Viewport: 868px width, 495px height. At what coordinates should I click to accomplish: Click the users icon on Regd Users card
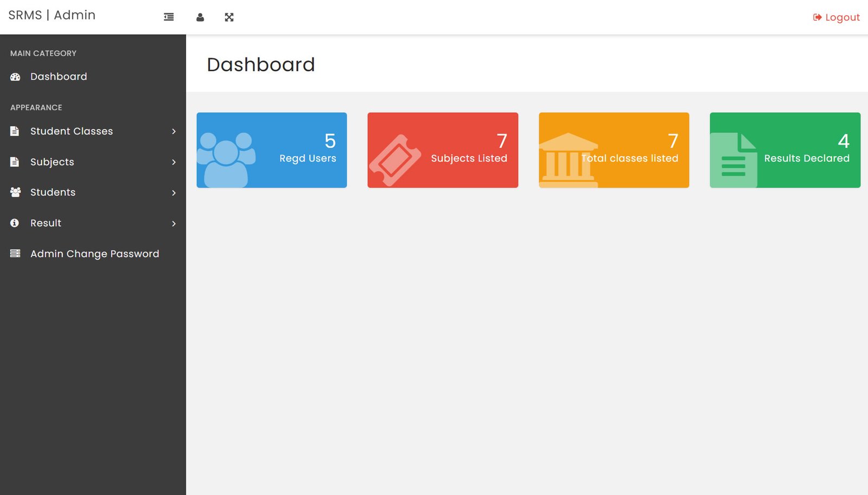point(226,160)
